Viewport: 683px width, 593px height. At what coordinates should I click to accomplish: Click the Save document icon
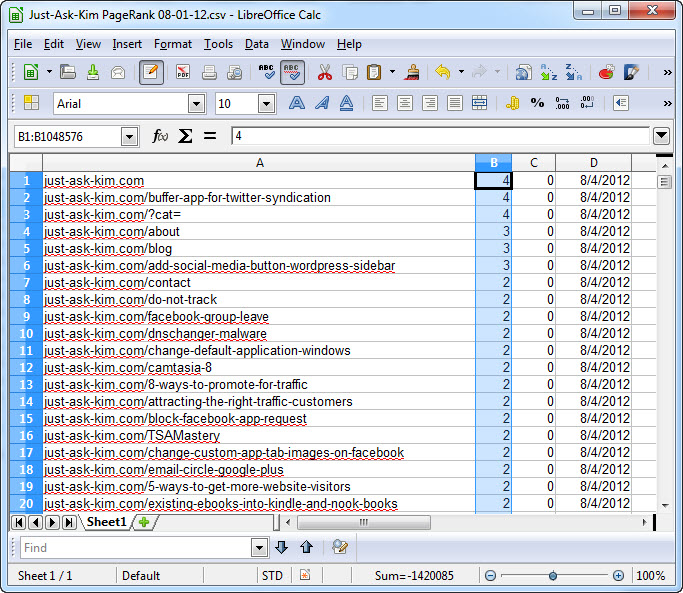pyautogui.click(x=92, y=72)
